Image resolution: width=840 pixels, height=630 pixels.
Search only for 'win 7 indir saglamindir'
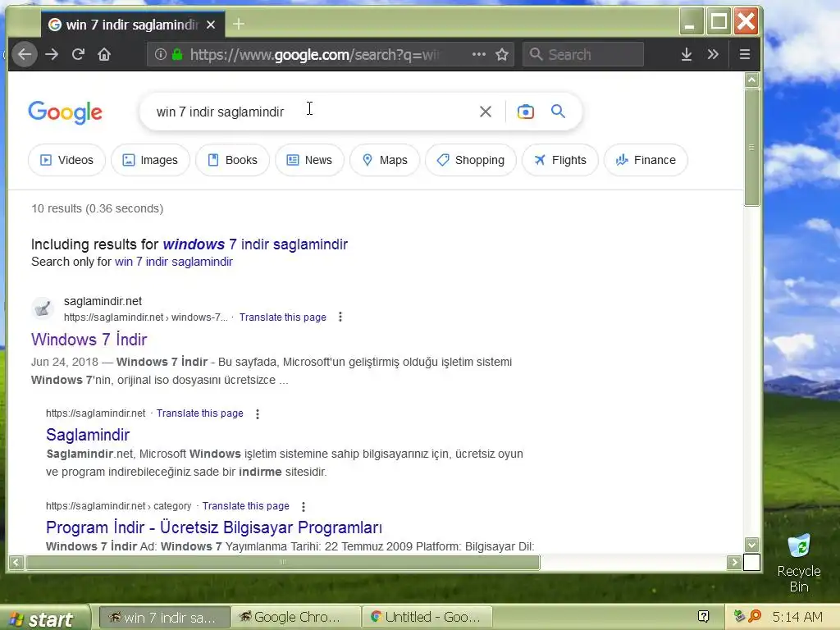tap(174, 262)
